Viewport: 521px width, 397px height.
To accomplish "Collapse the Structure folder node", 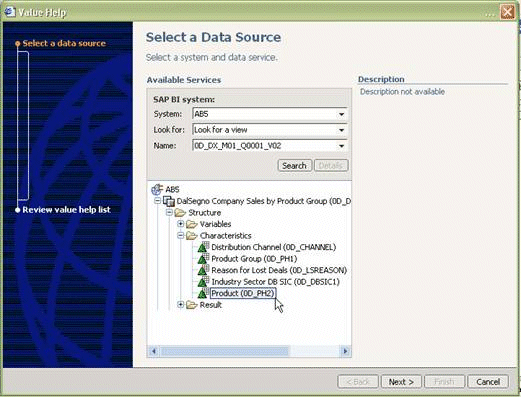I will click(169, 212).
